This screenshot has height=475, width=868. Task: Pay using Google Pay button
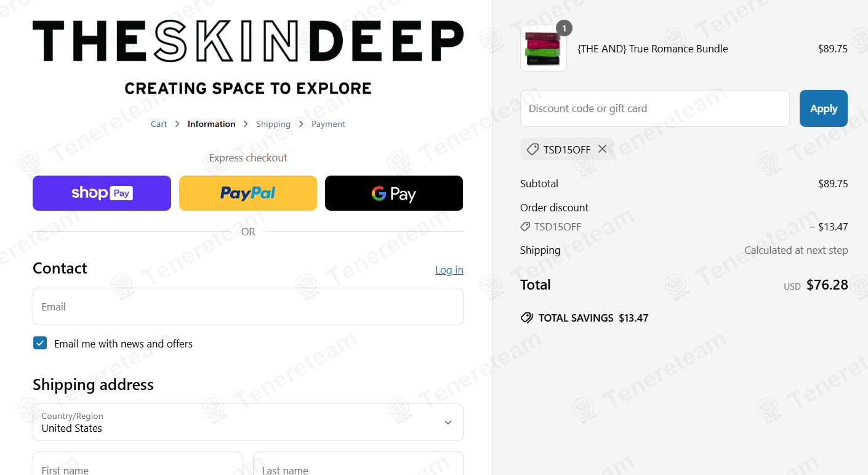coord(394,193)
